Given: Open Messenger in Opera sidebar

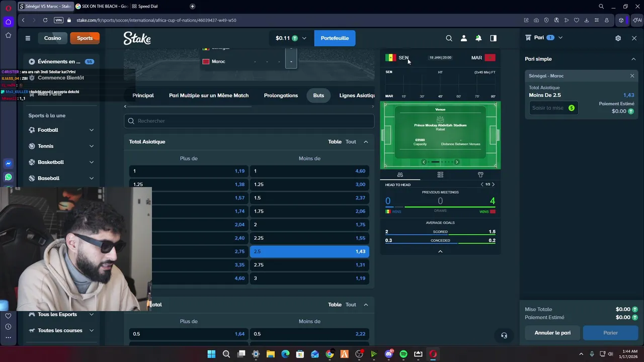Looking at the screenshot, I should 8,163.
